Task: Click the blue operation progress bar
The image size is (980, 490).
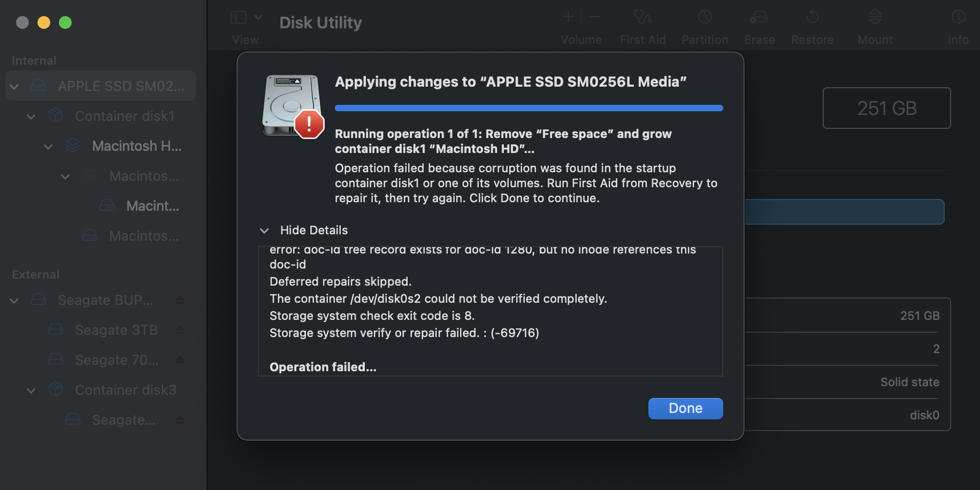Action: coord(529,108)
